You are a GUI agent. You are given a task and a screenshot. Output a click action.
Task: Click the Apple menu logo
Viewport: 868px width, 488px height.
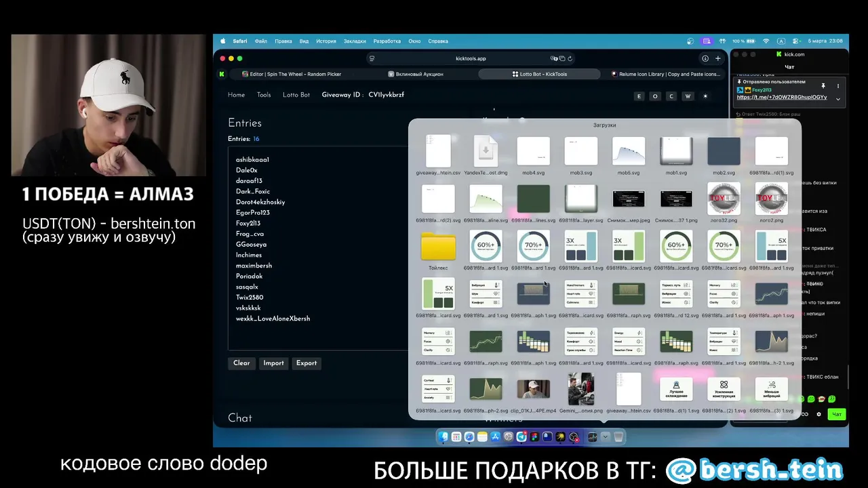(222, 41)
